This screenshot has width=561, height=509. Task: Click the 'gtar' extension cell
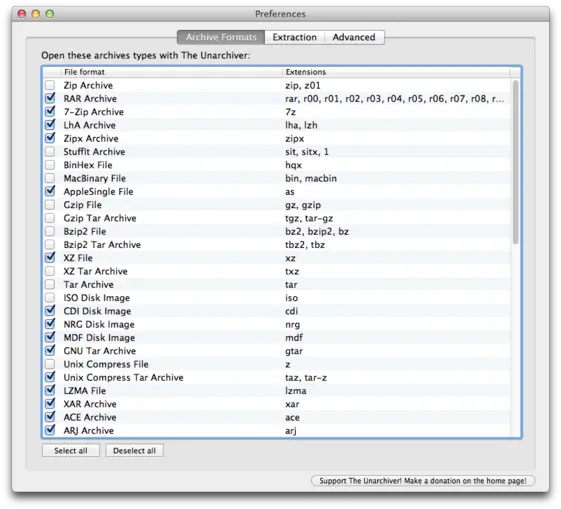pos(294,351)
